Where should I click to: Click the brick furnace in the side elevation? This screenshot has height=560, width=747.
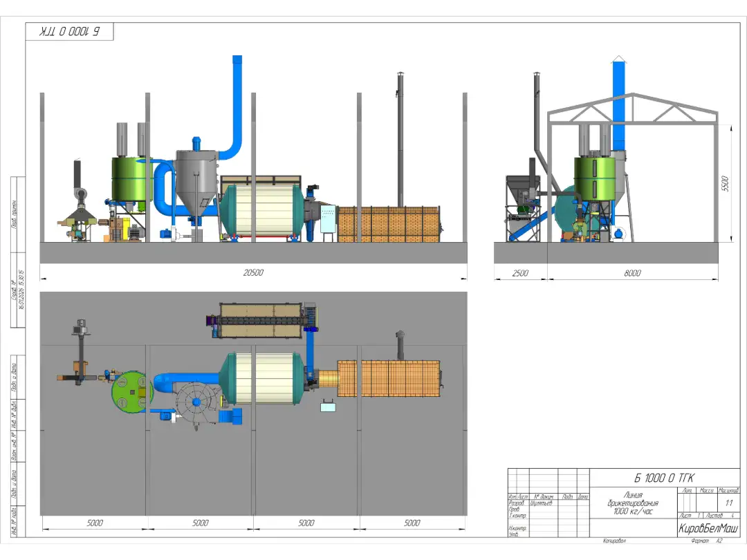point(389,224)
